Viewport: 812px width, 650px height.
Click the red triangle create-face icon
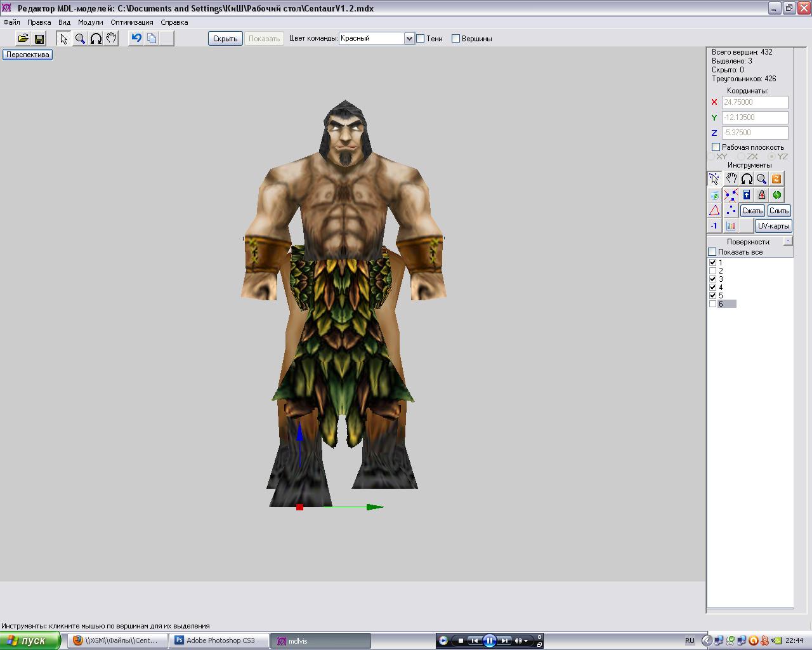pyautogui.click(x=715, y=210)
